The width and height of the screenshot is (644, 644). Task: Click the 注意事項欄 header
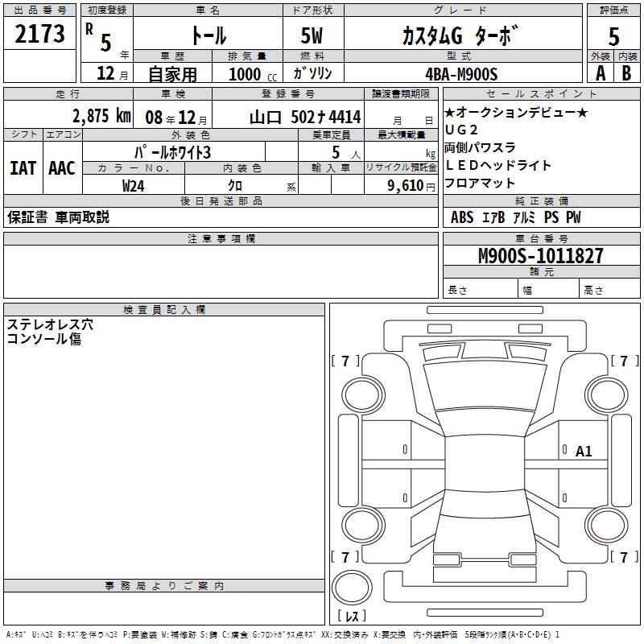[221, 238]
